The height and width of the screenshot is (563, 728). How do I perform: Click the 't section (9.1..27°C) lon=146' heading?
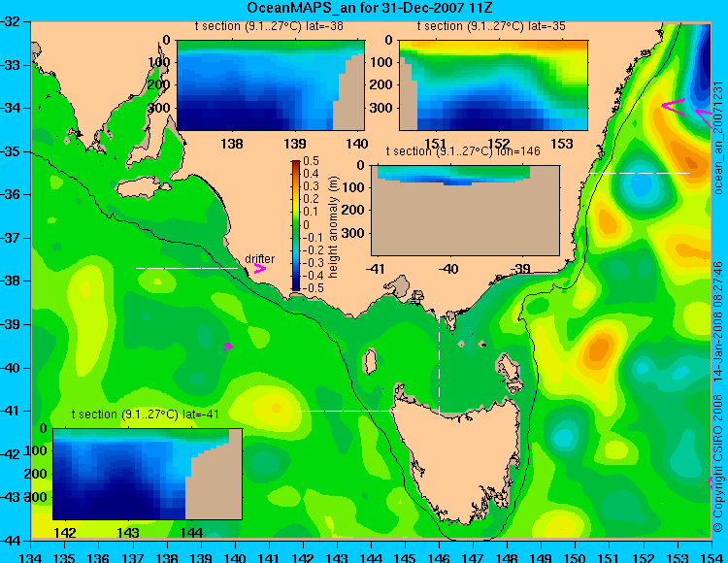(463, 151)
